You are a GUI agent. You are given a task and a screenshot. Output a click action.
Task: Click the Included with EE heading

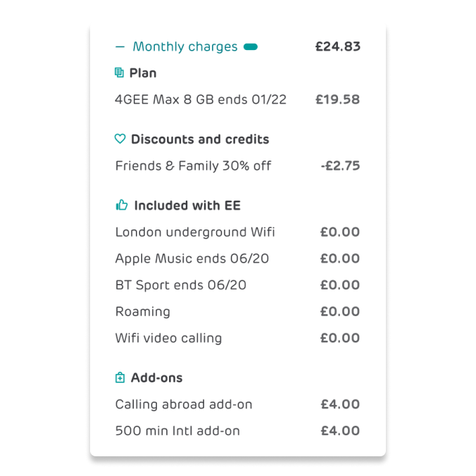tap(187, 206)
